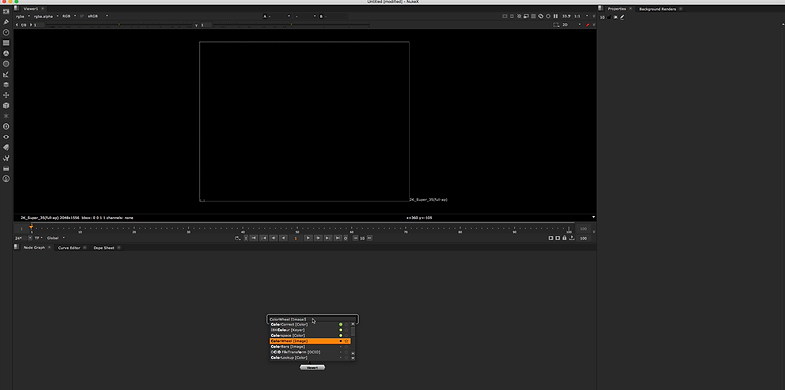Pause viewer updates with the pause icon
785x390 pixels.
tap(556, 16)
